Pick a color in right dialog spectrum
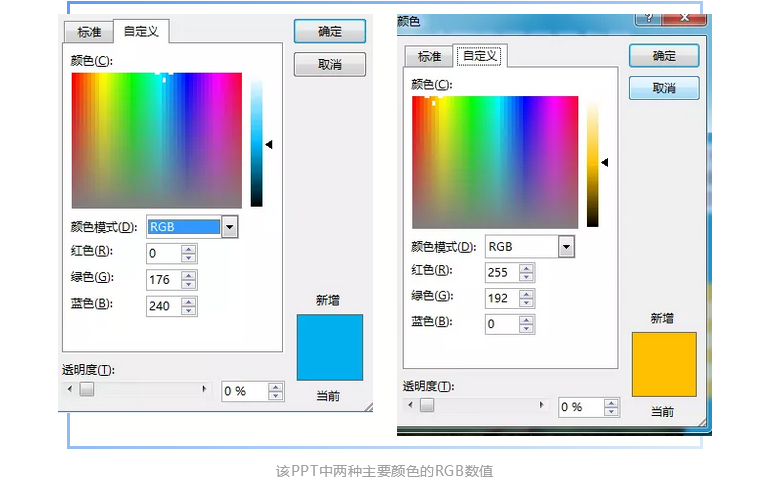775x495 pixels. (495, 162)
